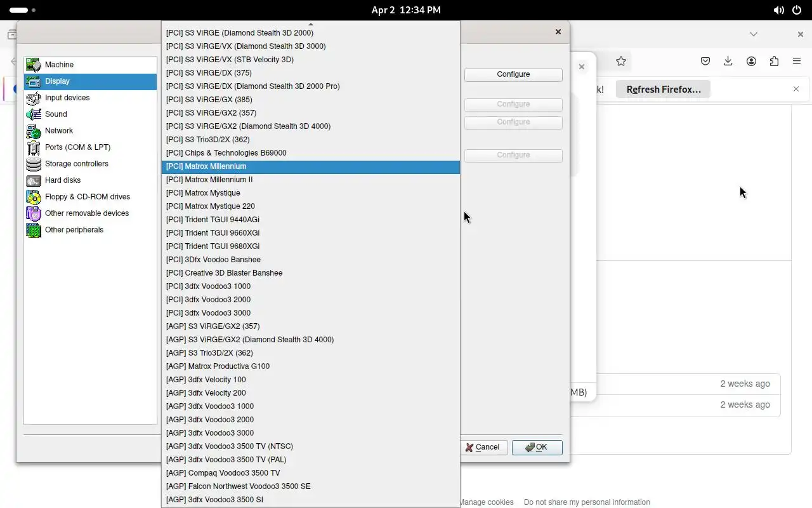The image size is (812, 508).
Task: Choose [AGP] Matrox Productiva G100
Action: tap(311, 366)
